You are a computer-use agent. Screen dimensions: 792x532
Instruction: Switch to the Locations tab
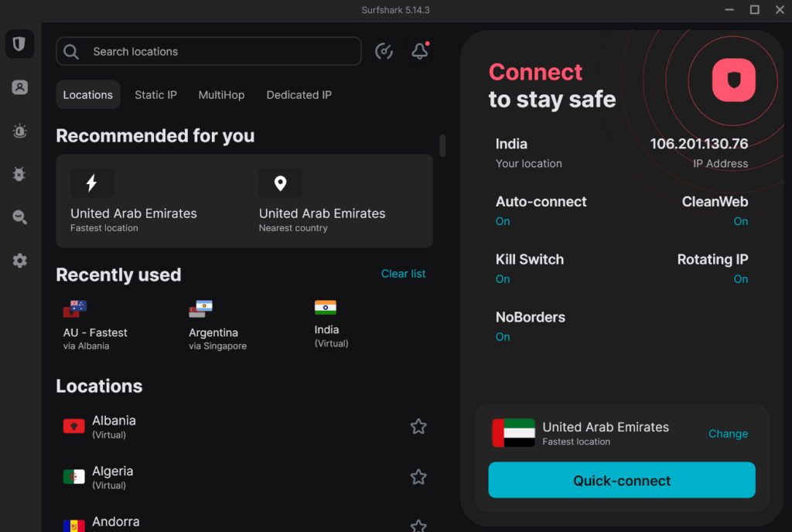pyautogui.click(x=88, y=95)
